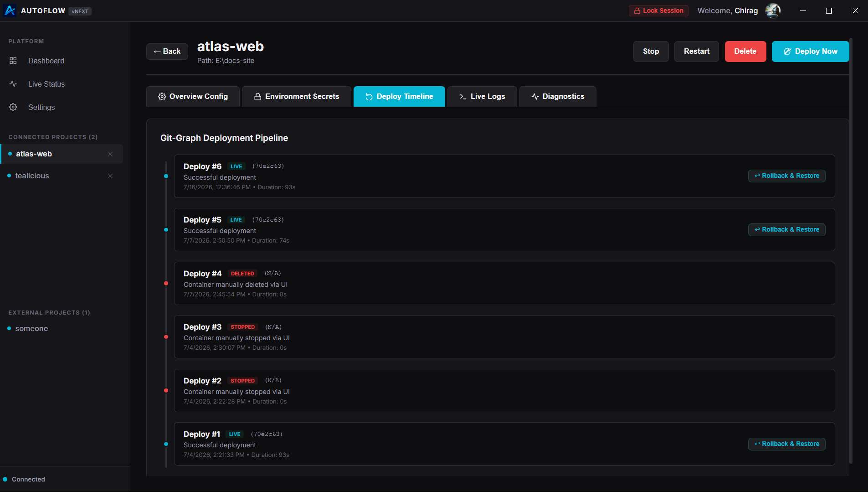Click the STOPPED badge on Deploy #3
The height and width of the screenshot is (492, 868).
242,327
